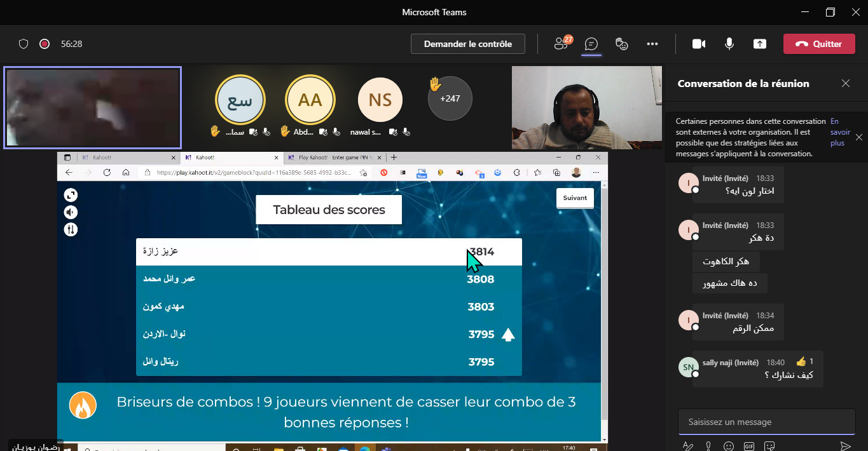Close the Conversation de la réunion panel
The height and width of the screenshot is (451, 868).
coord(846,83)
